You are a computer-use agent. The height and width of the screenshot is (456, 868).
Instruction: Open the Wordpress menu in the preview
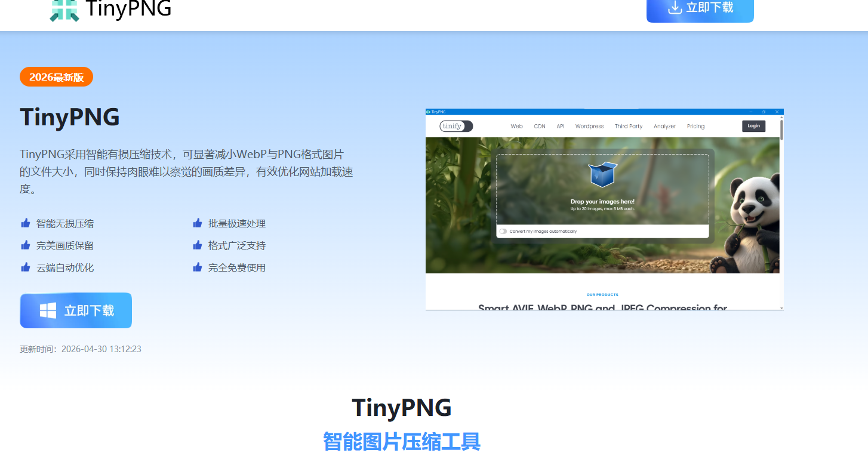pyautogui.click(x=590, y=127)
